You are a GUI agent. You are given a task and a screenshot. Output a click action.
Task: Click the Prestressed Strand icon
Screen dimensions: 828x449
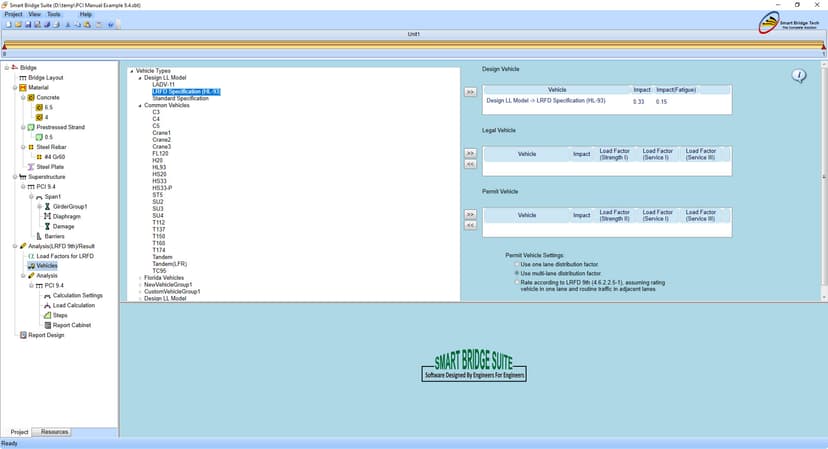pos(31,127)
